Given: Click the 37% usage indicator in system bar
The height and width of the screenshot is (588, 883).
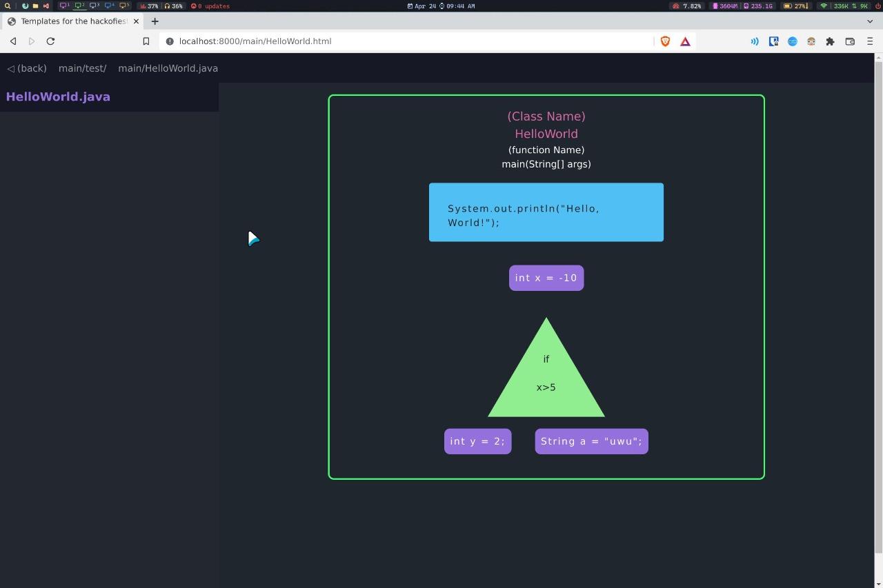Looking at the screenshot, I should tap(148, 6).
